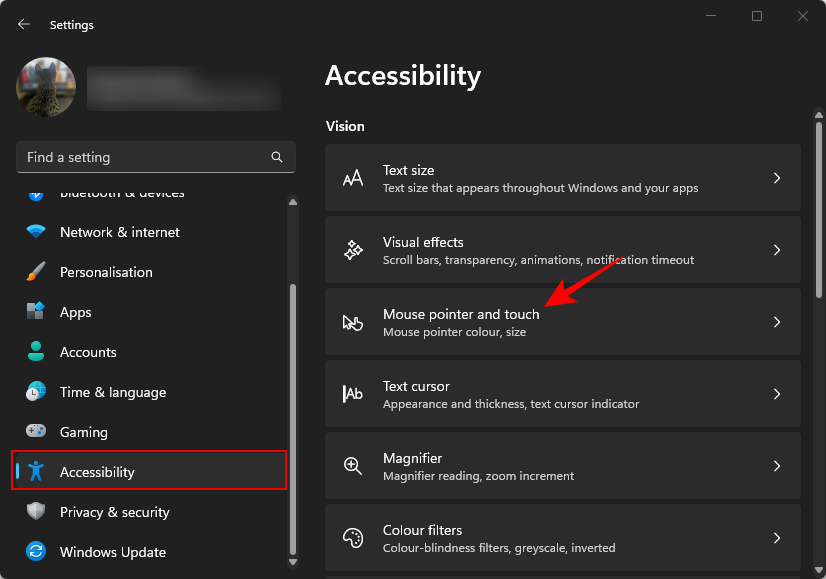The width and height of the screenshot is (826, 579).
Task: Click the Accessibility page title
Action: click(403, 75)
